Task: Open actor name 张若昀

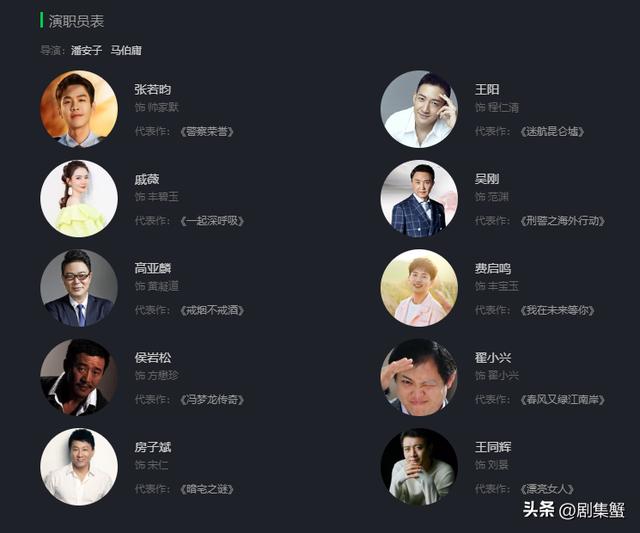Action: click(x=153, y=89)
